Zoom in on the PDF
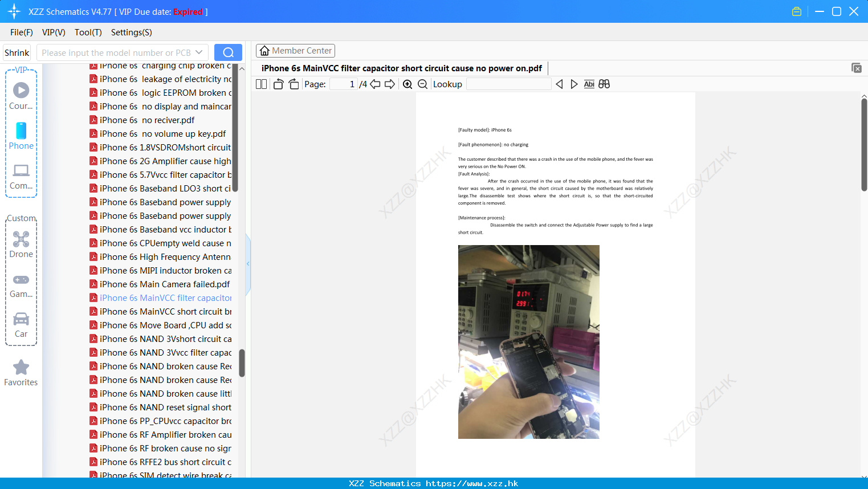Viewport: 868px width, 489px height. tap(407, 84)
